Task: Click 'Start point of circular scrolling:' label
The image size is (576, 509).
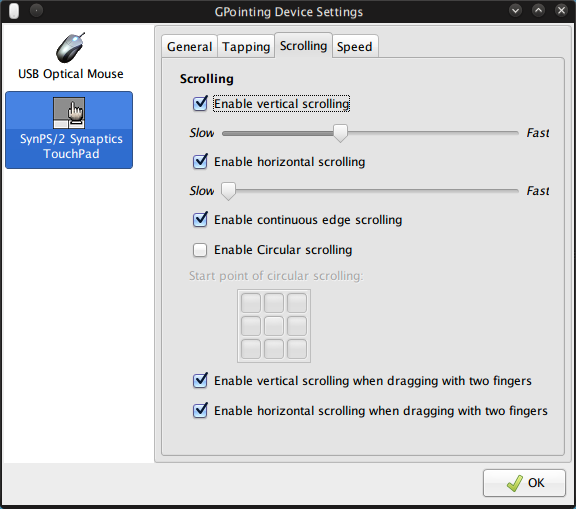Action: point(276,276)
